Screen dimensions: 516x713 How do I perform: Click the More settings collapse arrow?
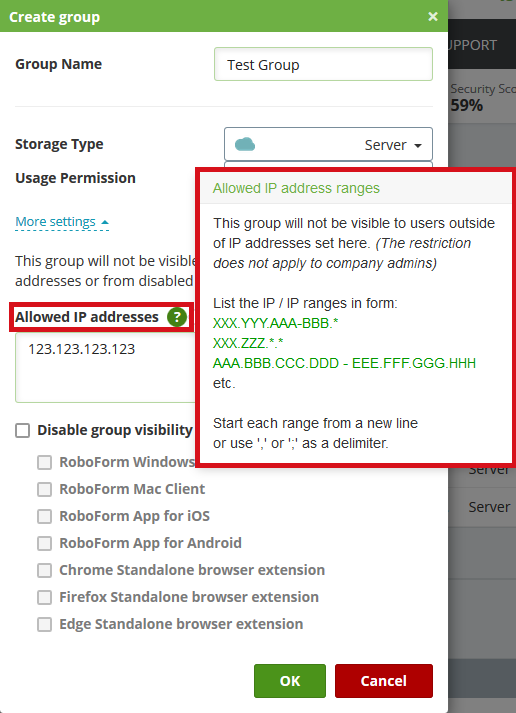click(105, 222)
